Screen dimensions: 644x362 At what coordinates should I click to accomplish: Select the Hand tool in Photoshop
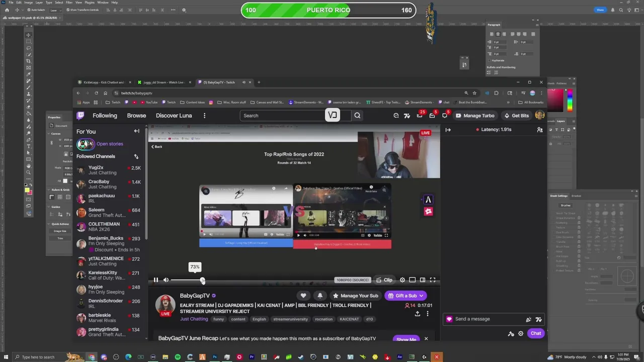28,165
